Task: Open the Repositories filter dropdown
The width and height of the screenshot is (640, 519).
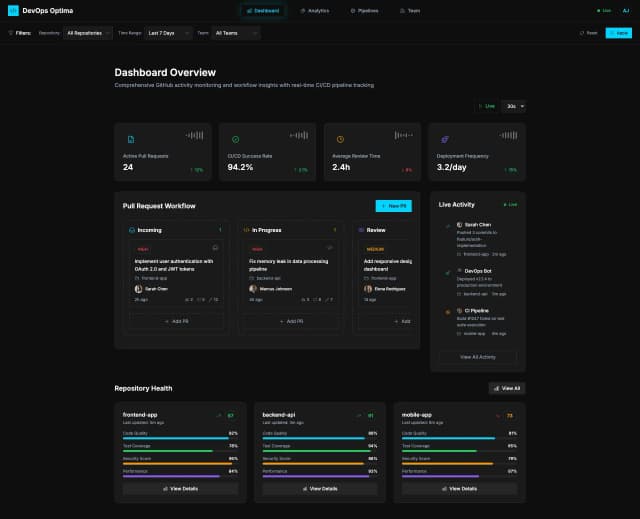Action: (x=88, y=33)
